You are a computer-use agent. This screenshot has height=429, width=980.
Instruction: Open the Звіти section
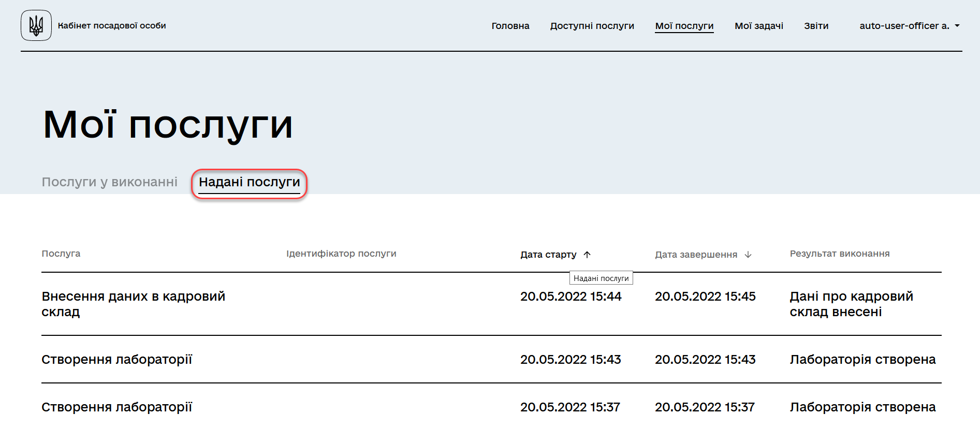click(816, 26)
